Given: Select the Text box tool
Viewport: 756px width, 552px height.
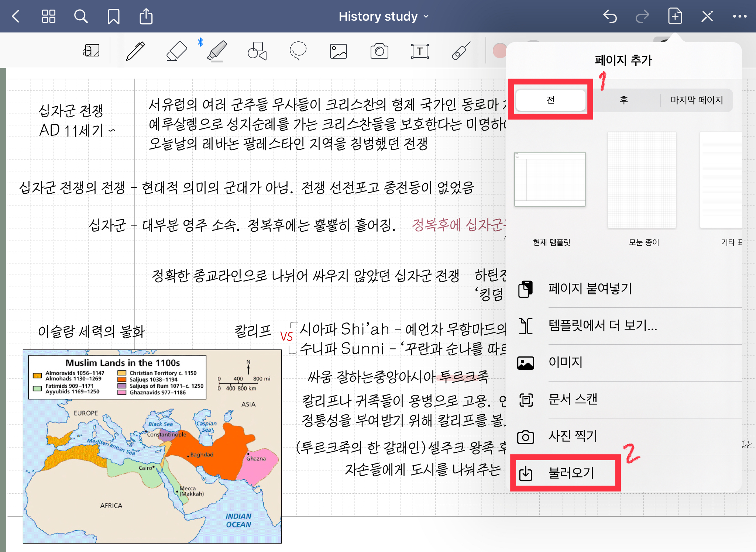Looking at the screenshot, I should click(x=420, y=51).
